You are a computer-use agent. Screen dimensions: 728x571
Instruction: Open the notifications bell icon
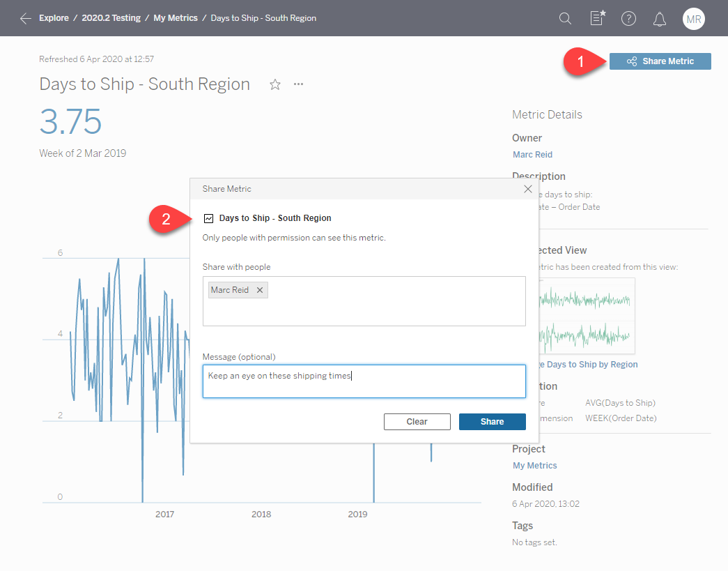[x=660, y=19]
